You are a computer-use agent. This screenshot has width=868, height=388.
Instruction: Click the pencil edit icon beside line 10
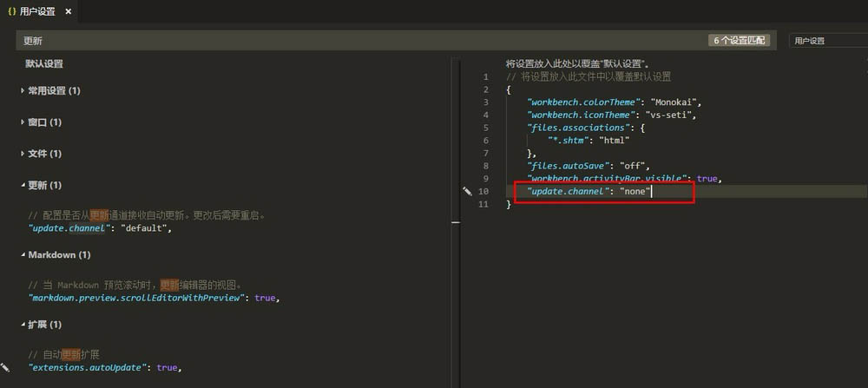[x=467, y=191]
